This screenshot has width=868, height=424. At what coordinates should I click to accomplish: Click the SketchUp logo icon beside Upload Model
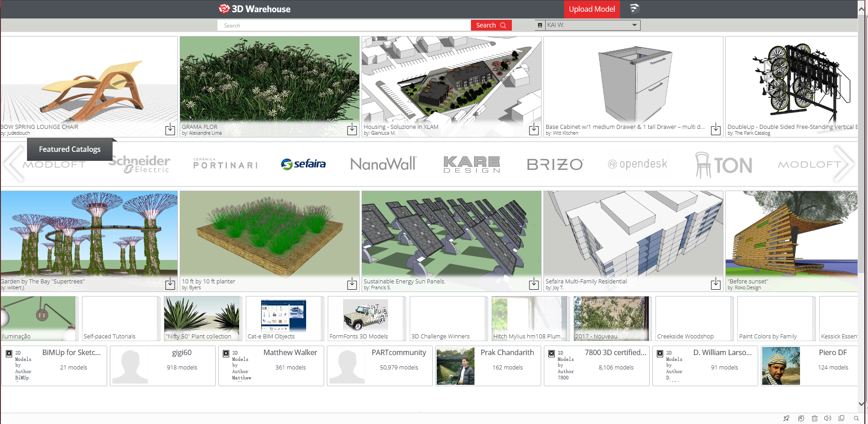pos(634,9)
